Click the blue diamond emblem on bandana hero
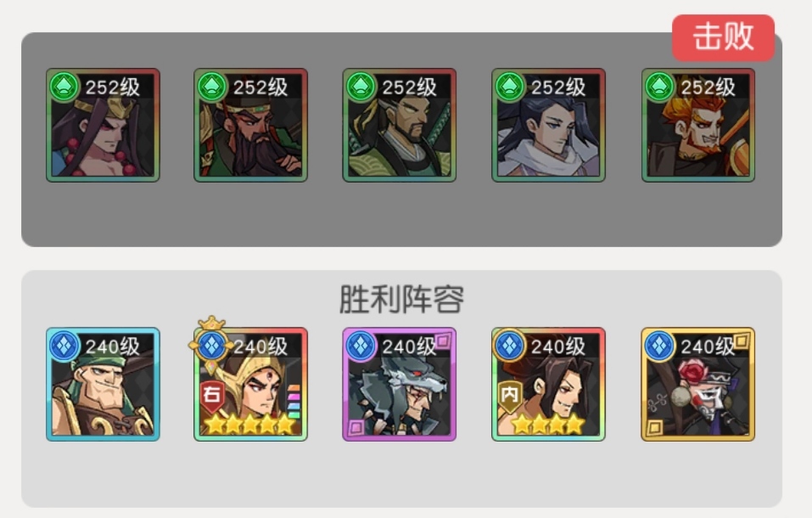The width and height of the screenshot is (812, 518). coord(64,346)
